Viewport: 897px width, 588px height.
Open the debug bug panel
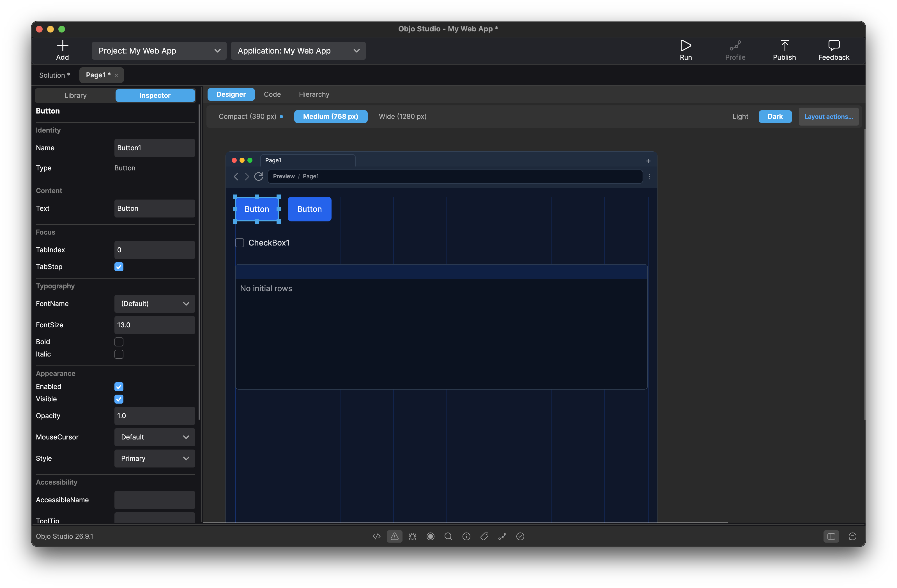(x=412, y=536)
